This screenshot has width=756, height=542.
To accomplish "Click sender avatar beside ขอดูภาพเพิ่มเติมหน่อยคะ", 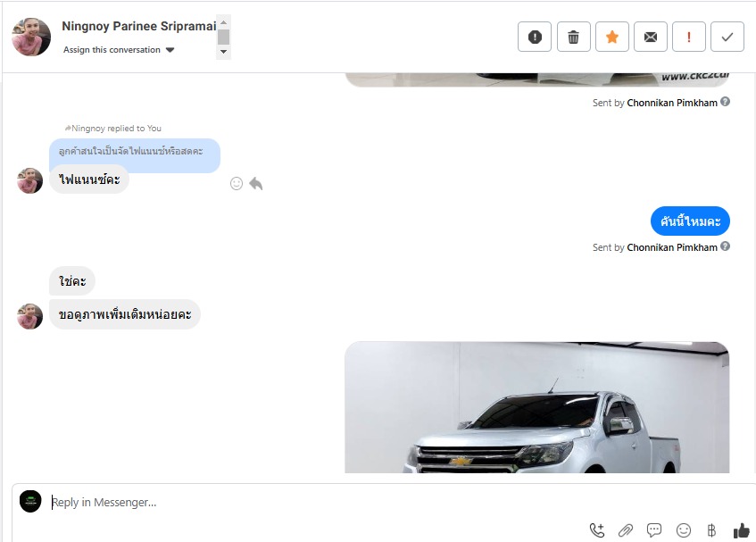I will click(x=29, y=316).
